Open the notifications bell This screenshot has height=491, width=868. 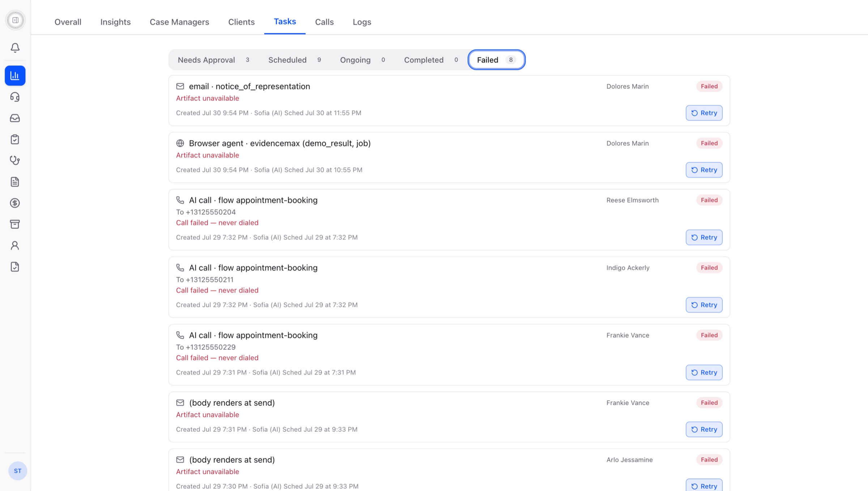coord(15,48)
